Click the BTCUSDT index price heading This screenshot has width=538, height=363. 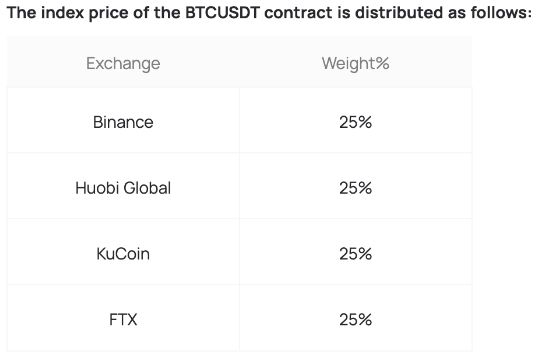(269, 13)
